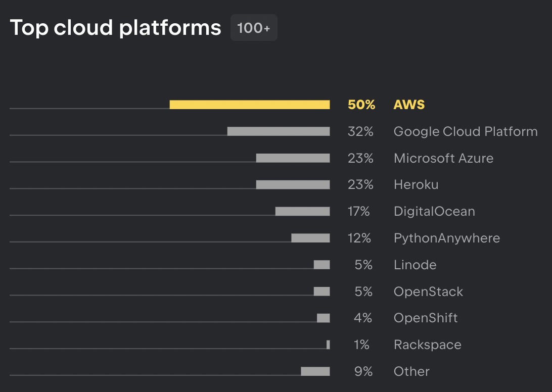Click the 17% value
The height and width of the screenshot is (392, 552).
tap(359, 211)
